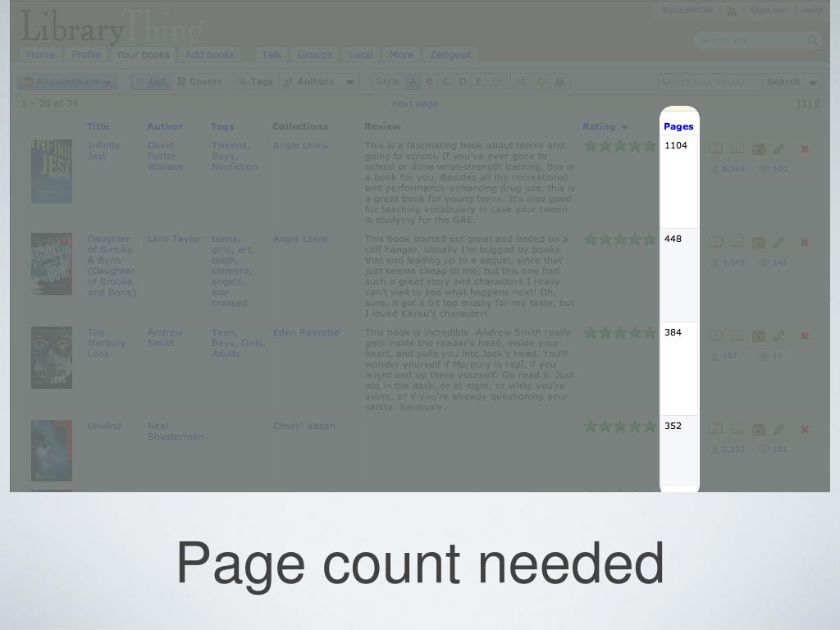Click the Unwind cover thumbnail
This screenshot has width=840, height=630.
[52, 450]
